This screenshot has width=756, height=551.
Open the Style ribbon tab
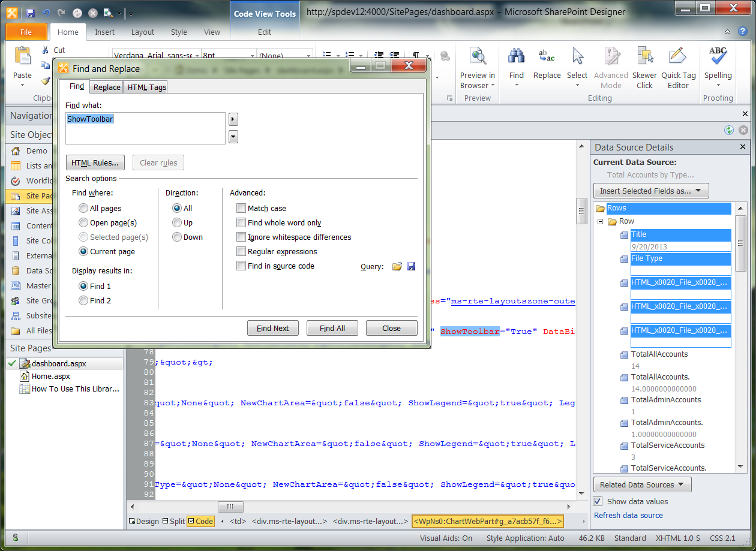tap(179, 32)
